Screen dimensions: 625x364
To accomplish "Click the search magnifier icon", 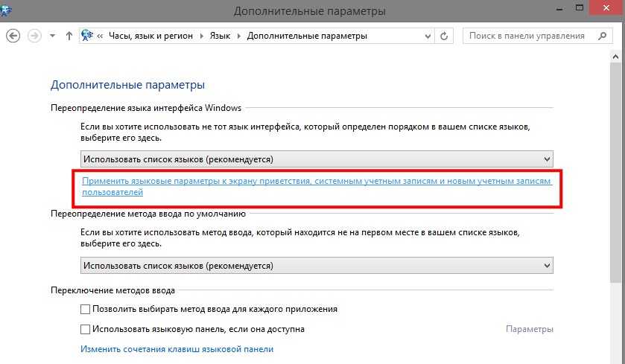I will point(601,36).
